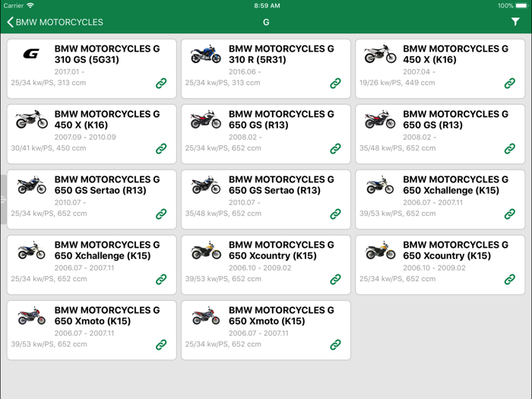
Task: Select the 35/48 kw G 650 GS Sertao title
Action: [281, 185]
